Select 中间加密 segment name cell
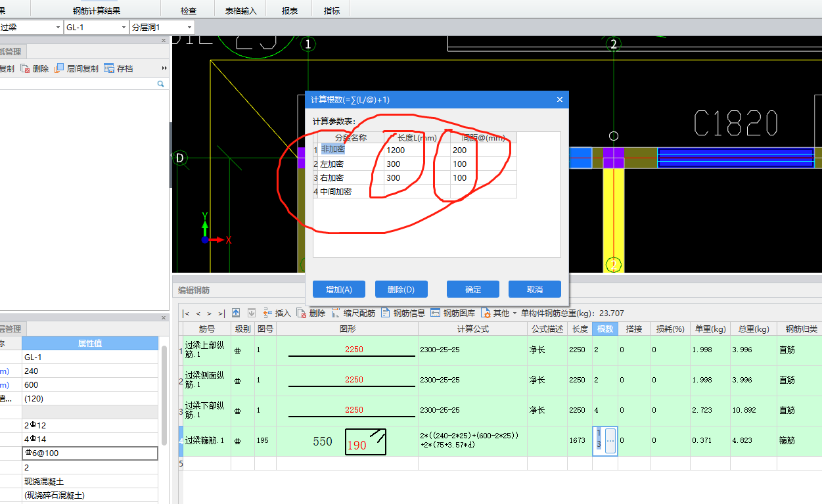Screen dimensions: 822x504 [351, 191]
